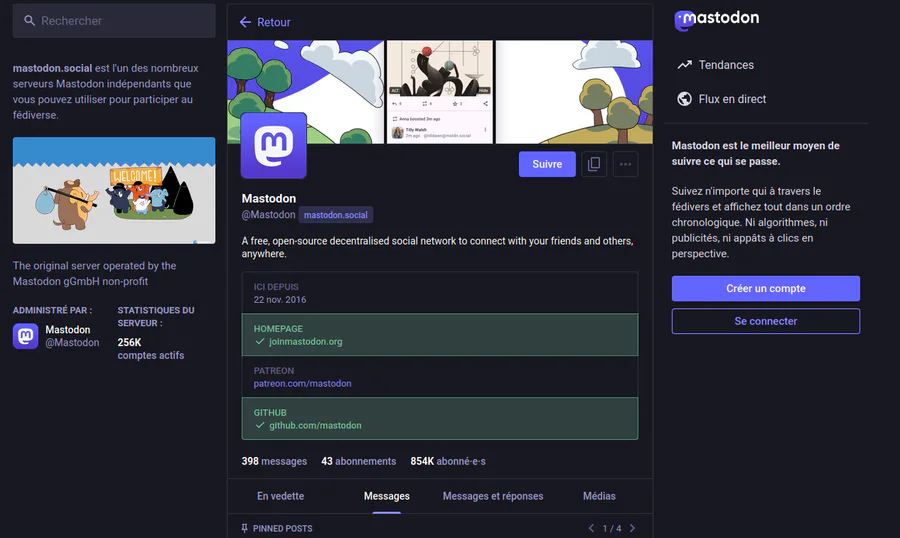900x538 pixels.
Task: Open the profile header banner image
Action: tap(440, 92)
